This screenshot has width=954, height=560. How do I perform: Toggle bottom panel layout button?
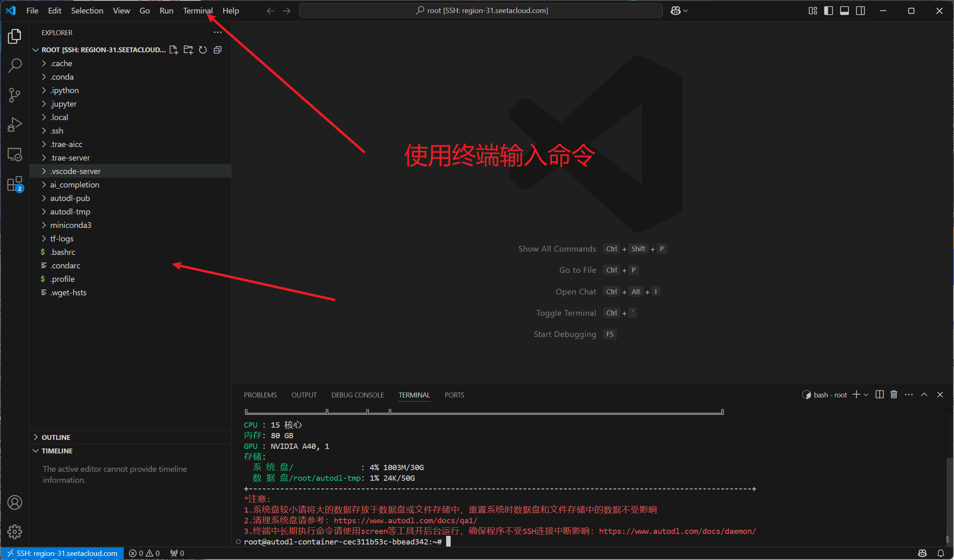tap(845, 11)
